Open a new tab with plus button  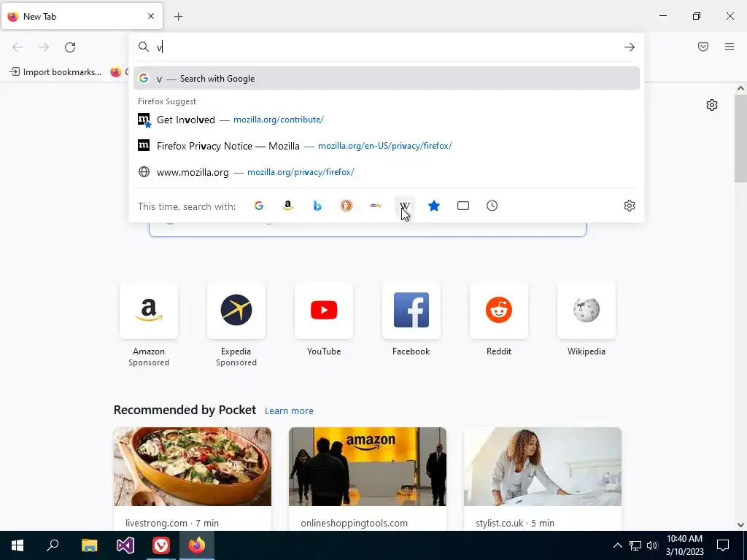tap(179, 17)
